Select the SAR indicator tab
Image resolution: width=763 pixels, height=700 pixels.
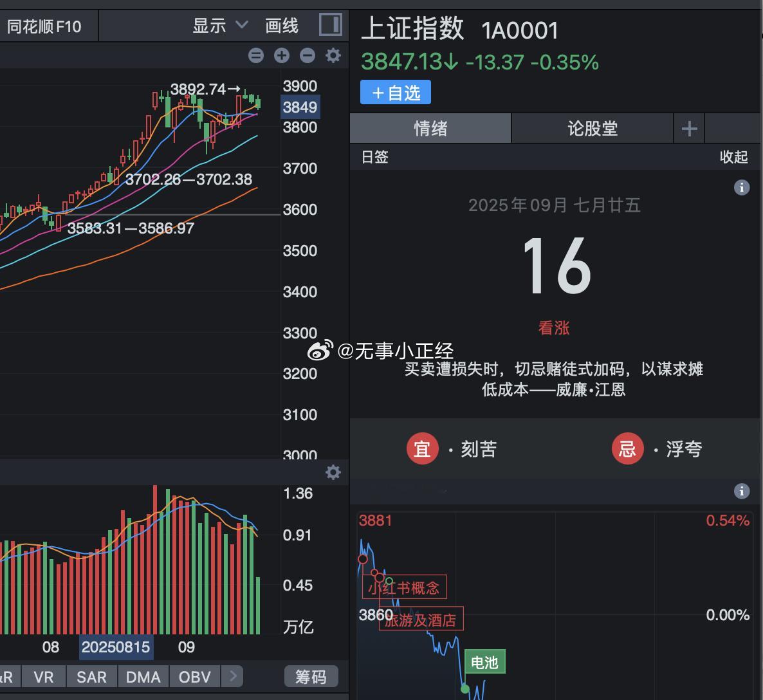pos(91,677)
